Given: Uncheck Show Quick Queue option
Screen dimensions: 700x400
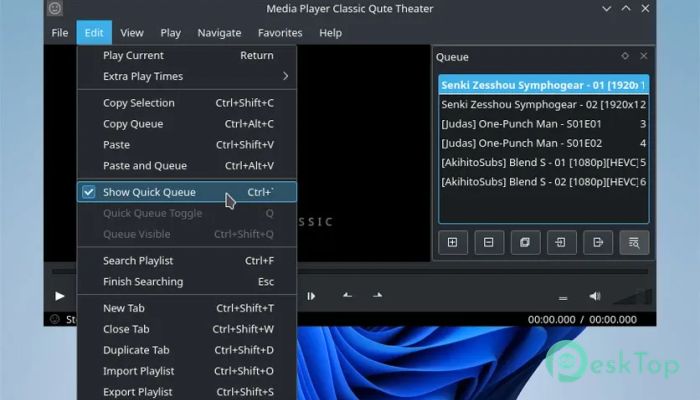Looking at the screenshot, I should point(187,192).
